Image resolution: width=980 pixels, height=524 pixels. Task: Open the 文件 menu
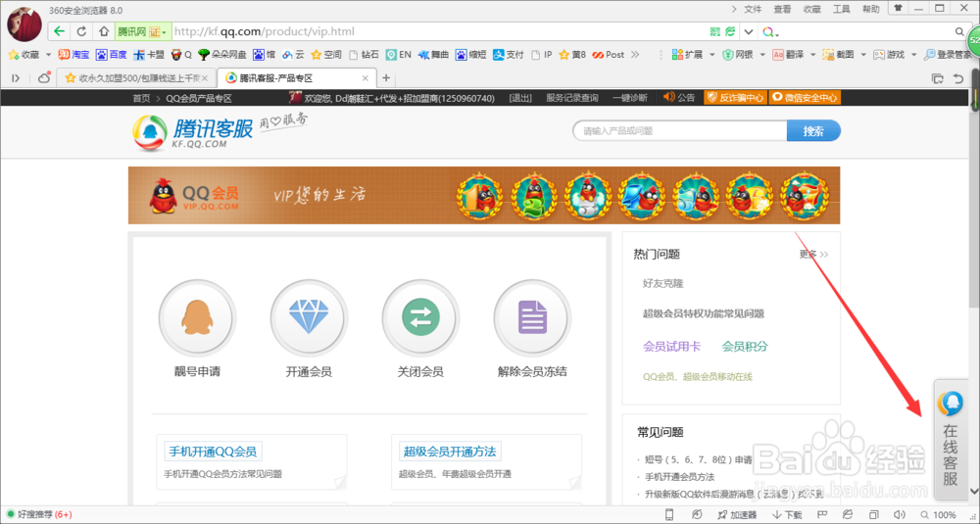click(753, 9)
